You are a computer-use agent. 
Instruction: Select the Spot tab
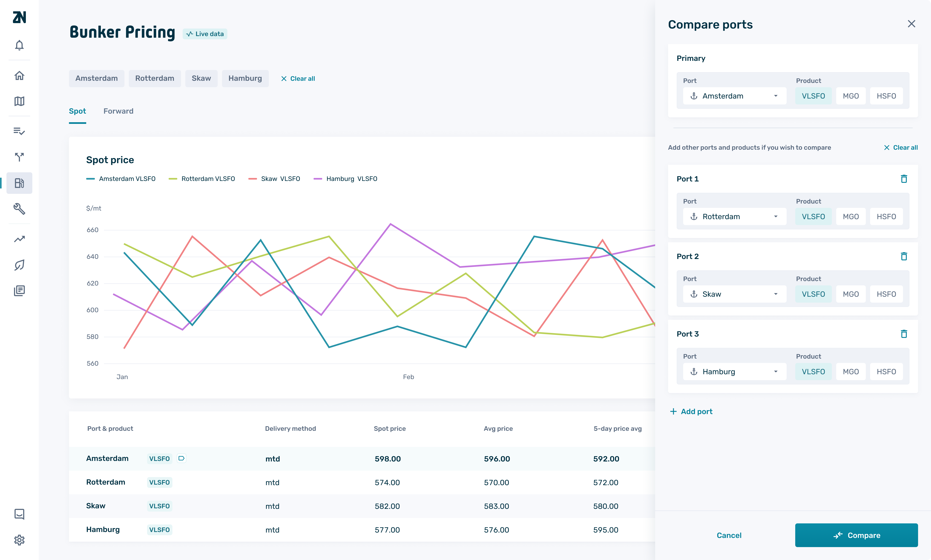click(x=77, y=111)
